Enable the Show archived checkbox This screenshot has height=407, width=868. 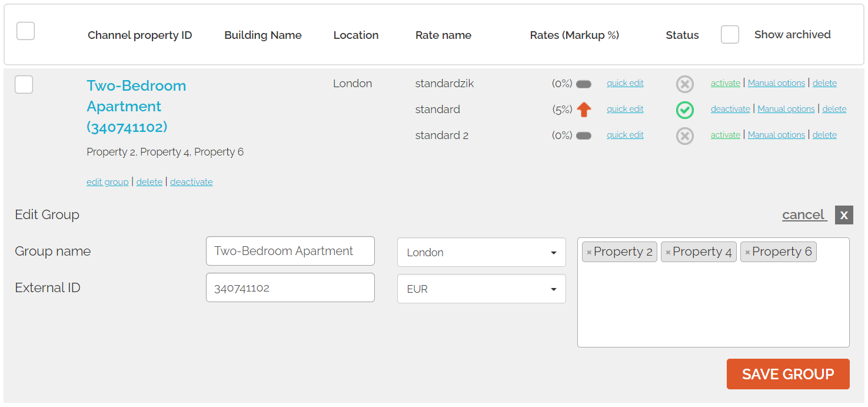tap(730, 35)
